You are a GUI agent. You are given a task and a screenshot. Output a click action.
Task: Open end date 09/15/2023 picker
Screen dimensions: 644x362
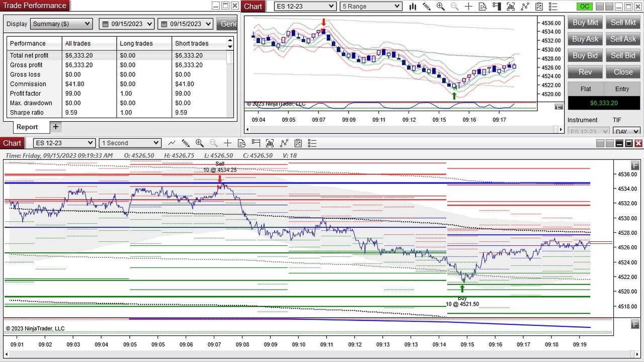click(185, 24)
